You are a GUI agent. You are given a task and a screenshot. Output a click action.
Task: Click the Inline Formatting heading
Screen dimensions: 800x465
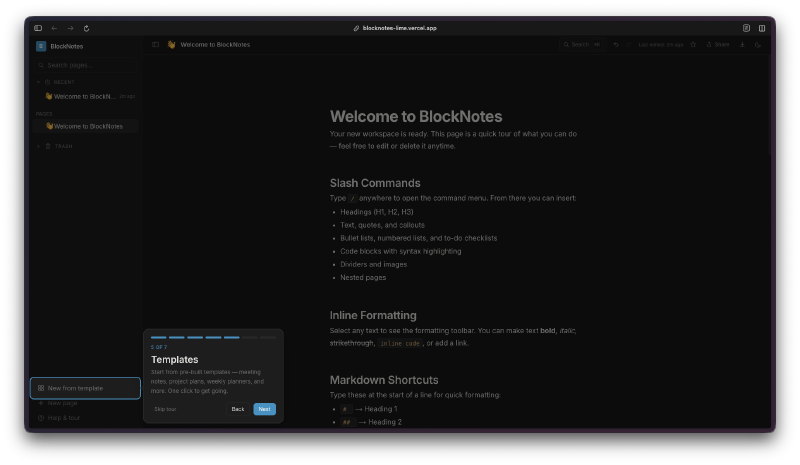click(373, 315)
